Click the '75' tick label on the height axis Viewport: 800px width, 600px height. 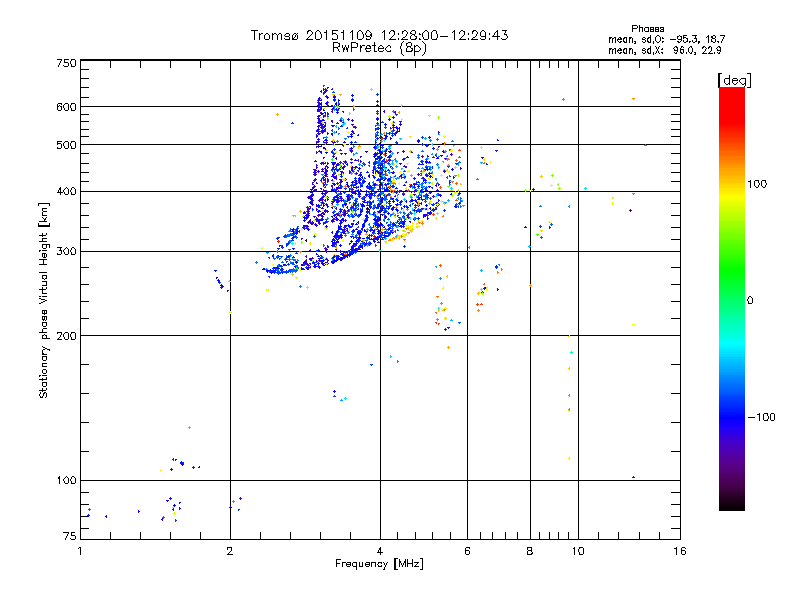pos(70,536)
